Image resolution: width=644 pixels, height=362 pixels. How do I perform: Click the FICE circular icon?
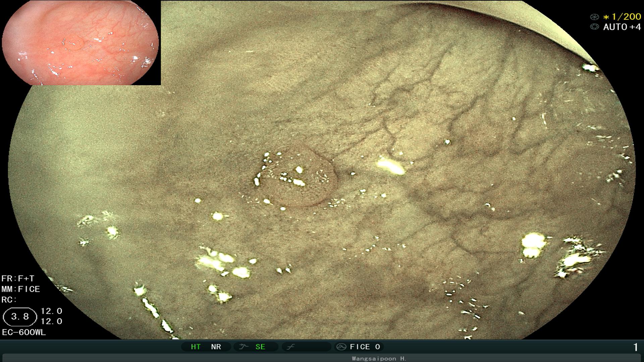pos(341,347)
